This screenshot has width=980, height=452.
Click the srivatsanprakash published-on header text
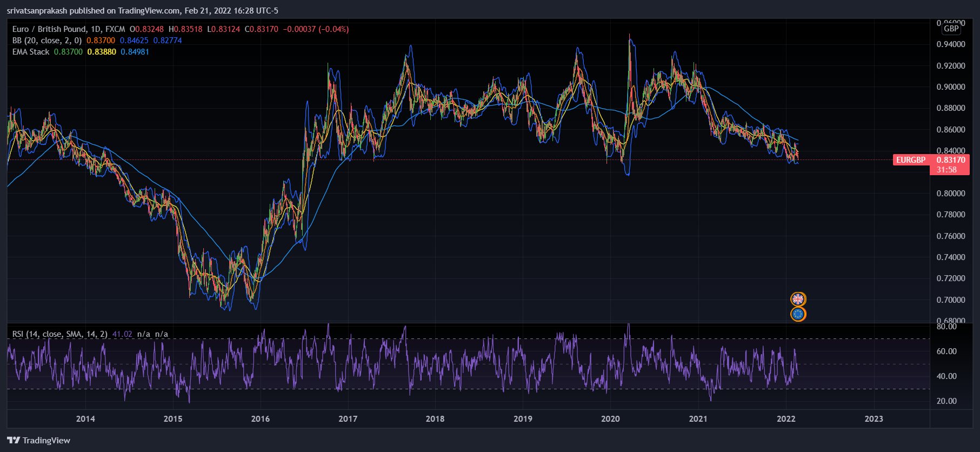click(x=143, y=11)
